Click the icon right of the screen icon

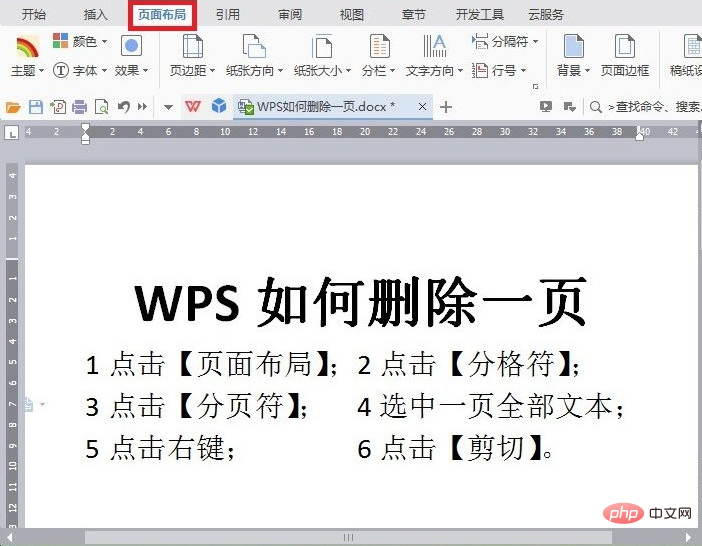(569, 107)
